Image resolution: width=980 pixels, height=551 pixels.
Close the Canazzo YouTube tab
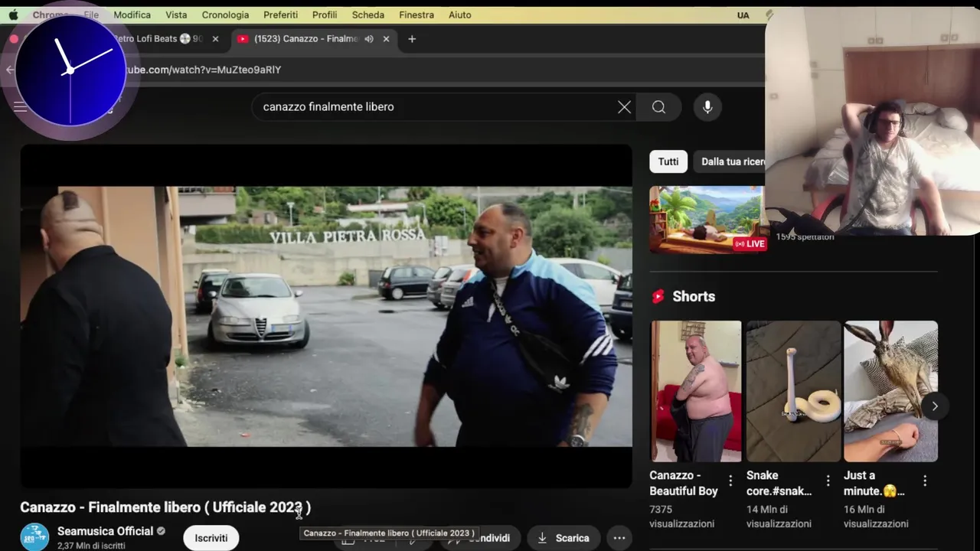[x=386, y=39]
